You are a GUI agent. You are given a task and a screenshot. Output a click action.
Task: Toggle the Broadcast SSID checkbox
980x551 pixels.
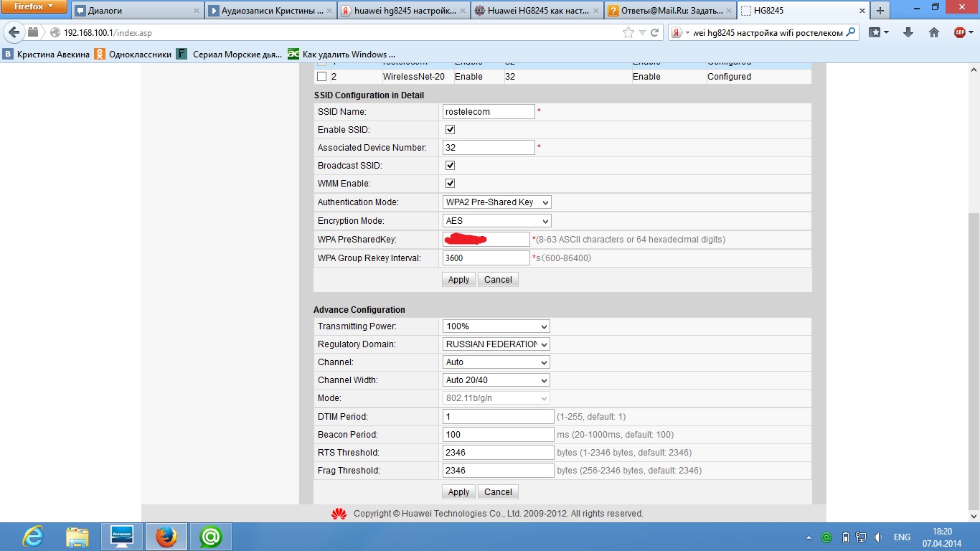point(451,166)
